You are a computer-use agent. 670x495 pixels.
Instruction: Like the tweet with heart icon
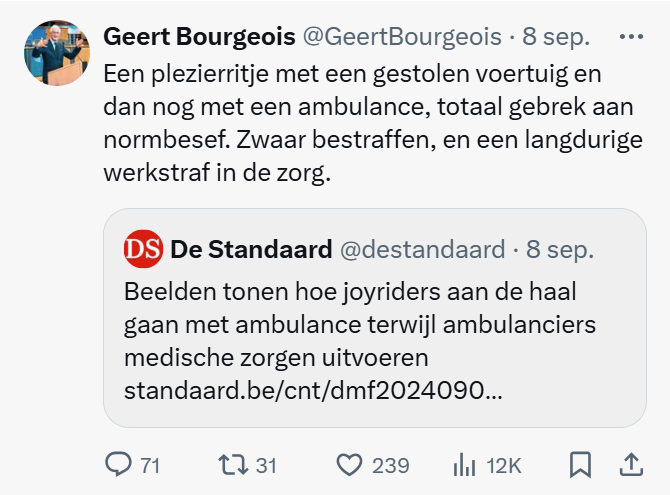click(348, 464)
